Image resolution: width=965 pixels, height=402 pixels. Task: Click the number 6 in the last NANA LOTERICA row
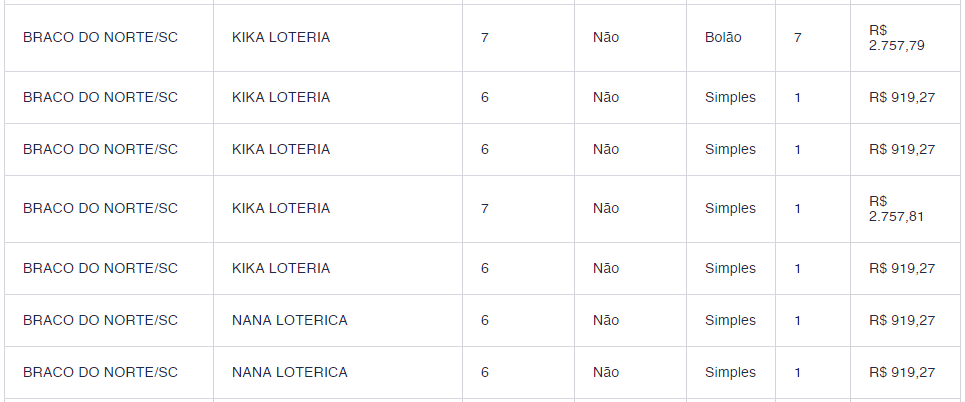pos(485,372)
